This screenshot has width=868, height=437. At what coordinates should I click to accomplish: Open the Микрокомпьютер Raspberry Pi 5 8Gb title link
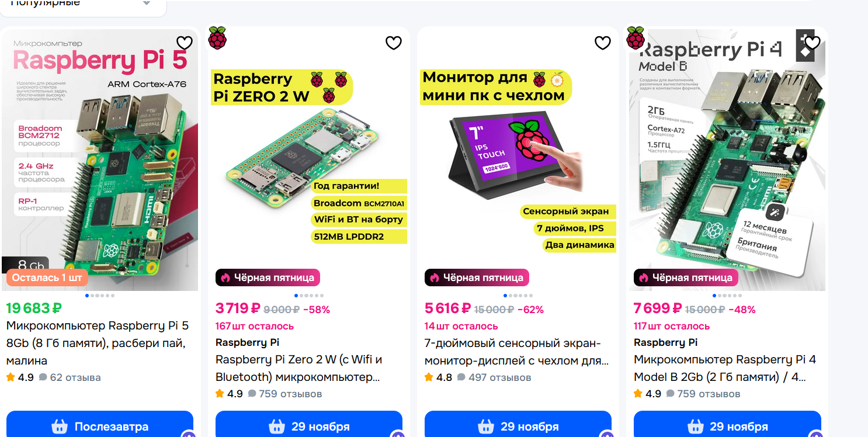(98, 343)
